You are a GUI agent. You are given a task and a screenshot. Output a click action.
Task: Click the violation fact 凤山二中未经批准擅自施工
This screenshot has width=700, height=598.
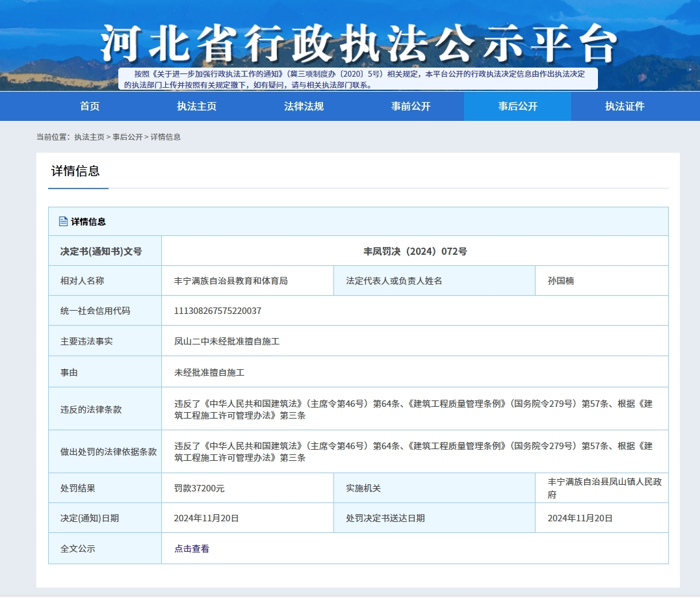(227, 341)
